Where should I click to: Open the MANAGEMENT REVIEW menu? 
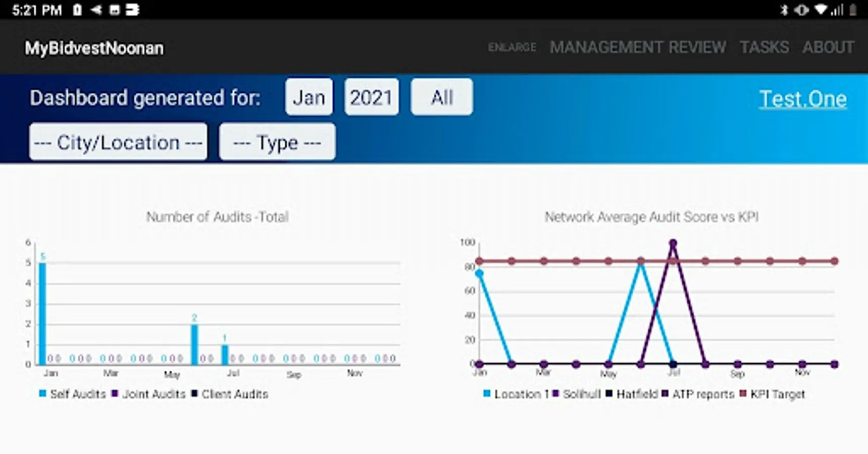click(x=638, y=47)
